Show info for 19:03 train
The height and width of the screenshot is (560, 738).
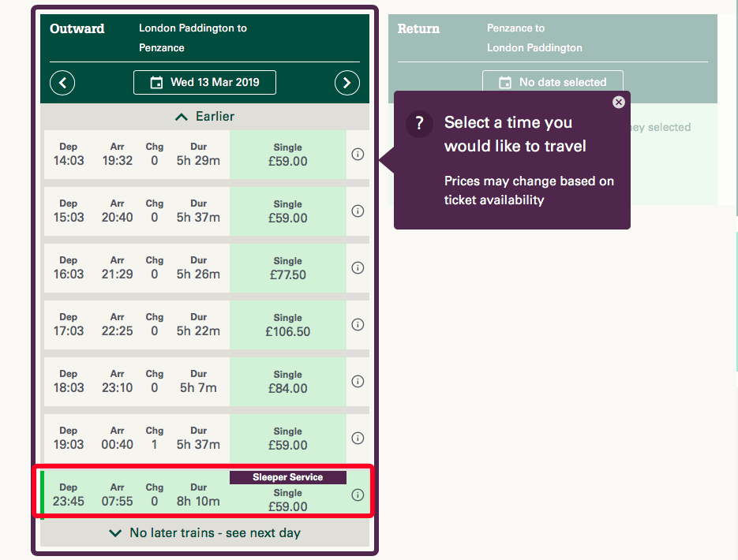pyautogui.click(x=358, y=439)
